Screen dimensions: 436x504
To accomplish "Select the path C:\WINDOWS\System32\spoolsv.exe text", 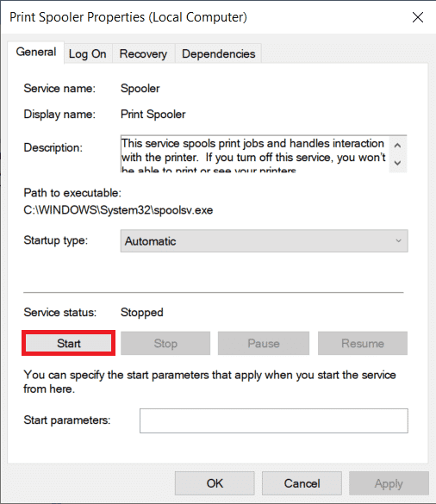I will 118,210.
